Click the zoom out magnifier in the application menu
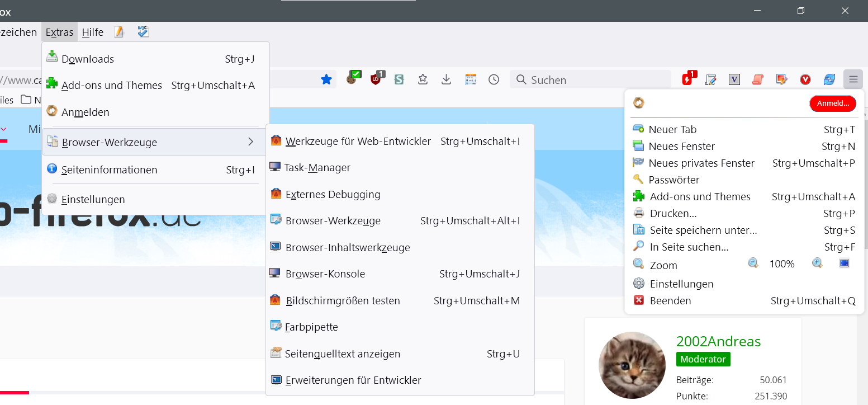868x405 pixels. coord(753,263)
